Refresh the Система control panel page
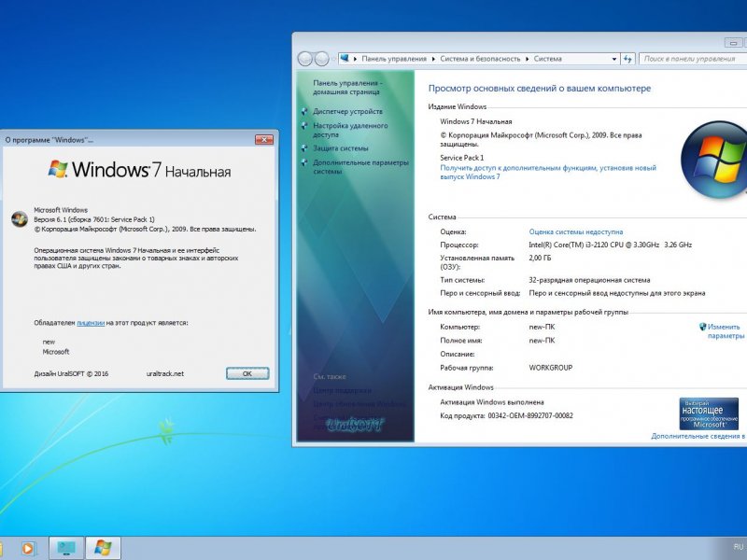The image size is (747, 560). click(x=627, y=59)
